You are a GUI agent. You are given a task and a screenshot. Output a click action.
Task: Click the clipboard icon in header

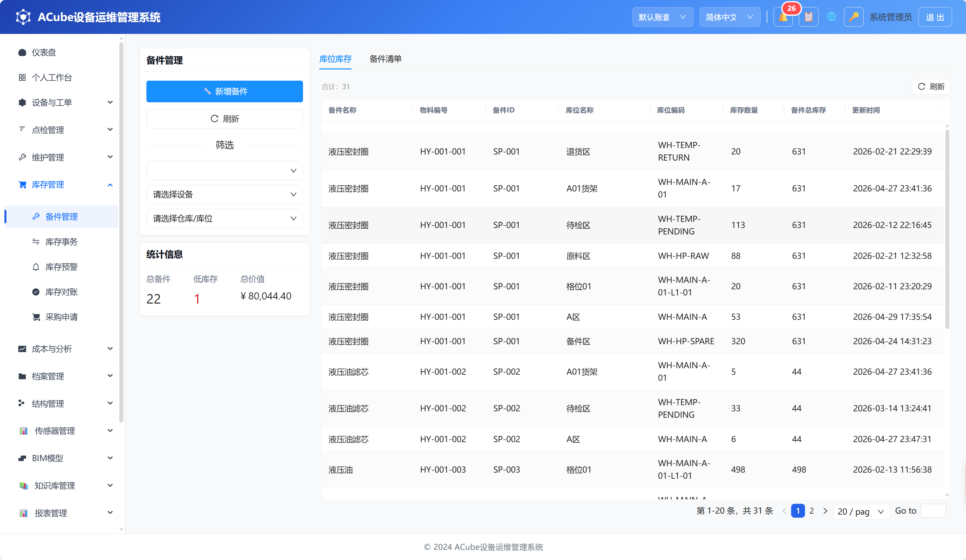click(x=808, y=17)
